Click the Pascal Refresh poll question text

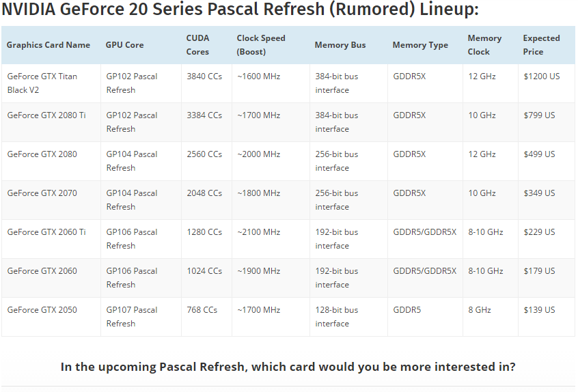tap(288, 367)
